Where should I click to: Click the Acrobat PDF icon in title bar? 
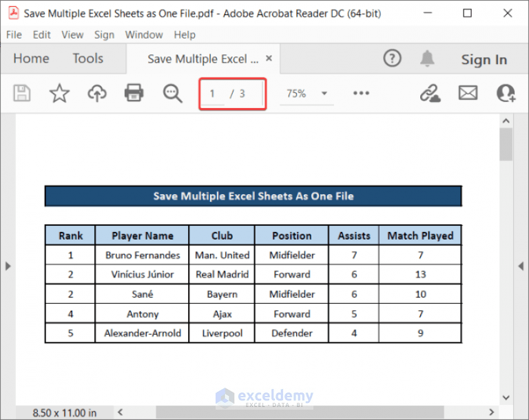click(14, 13)
